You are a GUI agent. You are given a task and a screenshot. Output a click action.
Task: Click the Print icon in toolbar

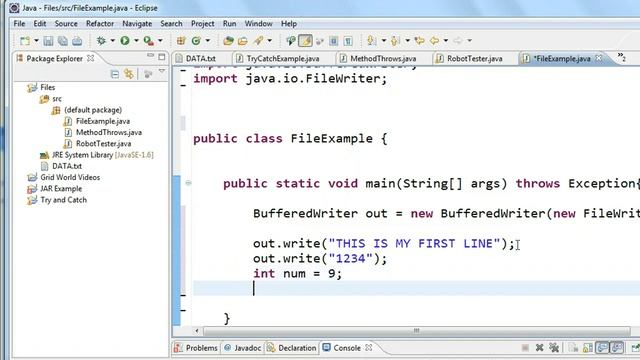[77, 40]
